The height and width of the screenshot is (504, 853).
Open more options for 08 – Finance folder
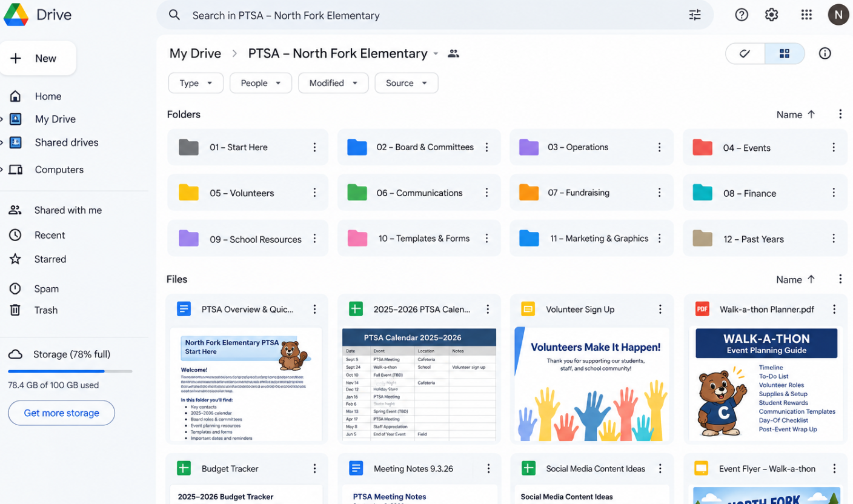[834, 193]
